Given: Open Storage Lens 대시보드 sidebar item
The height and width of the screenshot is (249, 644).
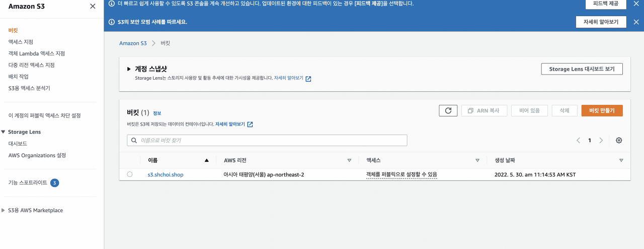Looking at the screenshot, I should tap(18, 144).
